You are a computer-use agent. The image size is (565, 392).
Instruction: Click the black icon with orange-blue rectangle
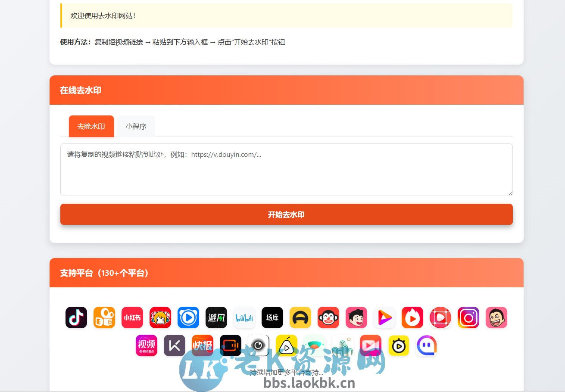[231, 345]
